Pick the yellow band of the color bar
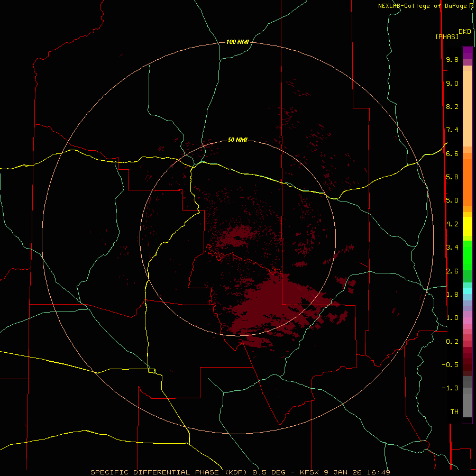This screenshot has height=476, width=476. (467, 226)
